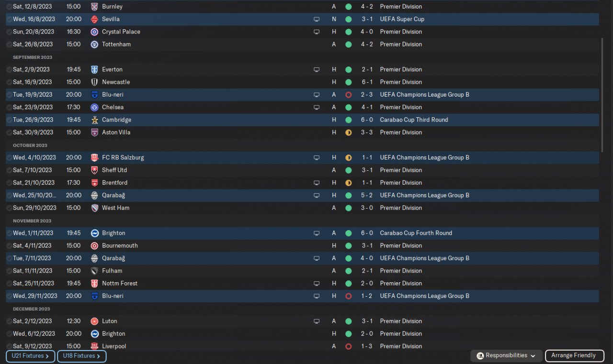
Task: Open the UEFA Super Cup competition link
Action: pyautogui.click(x=402, y=19)
